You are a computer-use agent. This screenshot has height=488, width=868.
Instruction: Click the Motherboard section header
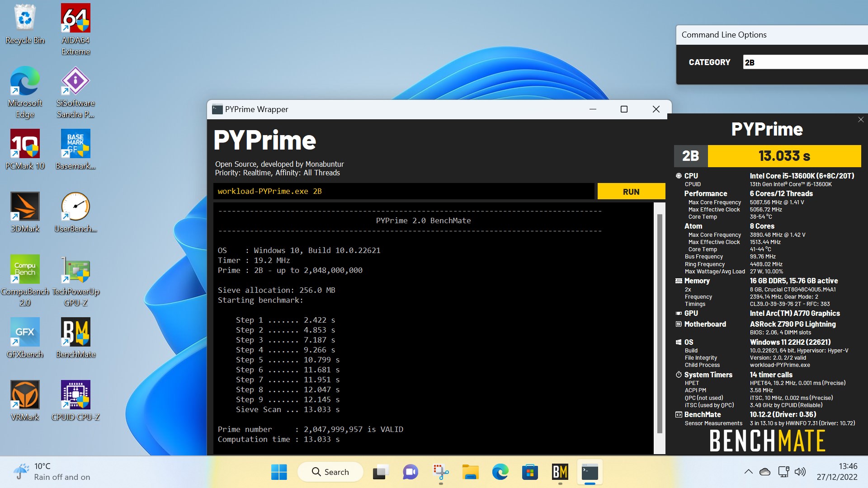(x=705, y=324)
